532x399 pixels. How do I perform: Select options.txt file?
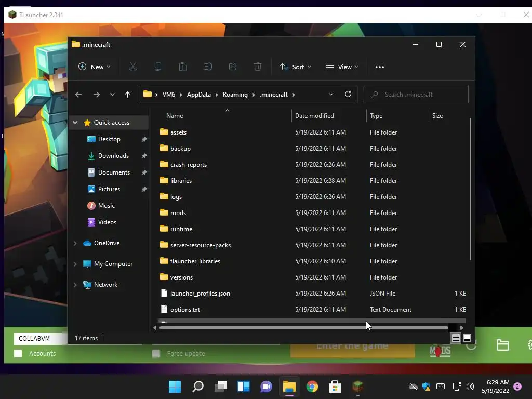185,310
